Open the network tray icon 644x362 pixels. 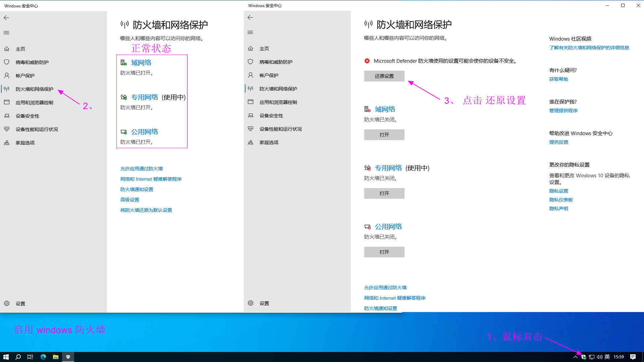point(592,357)
